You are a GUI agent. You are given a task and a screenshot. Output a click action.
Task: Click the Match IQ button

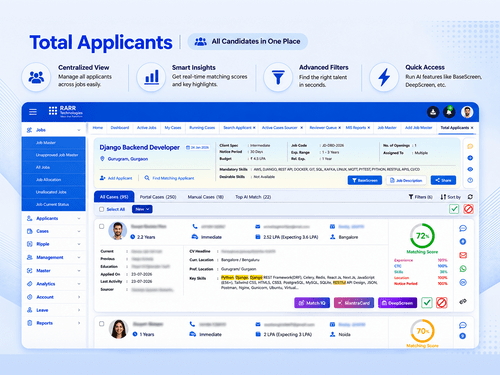coord(312,303)
